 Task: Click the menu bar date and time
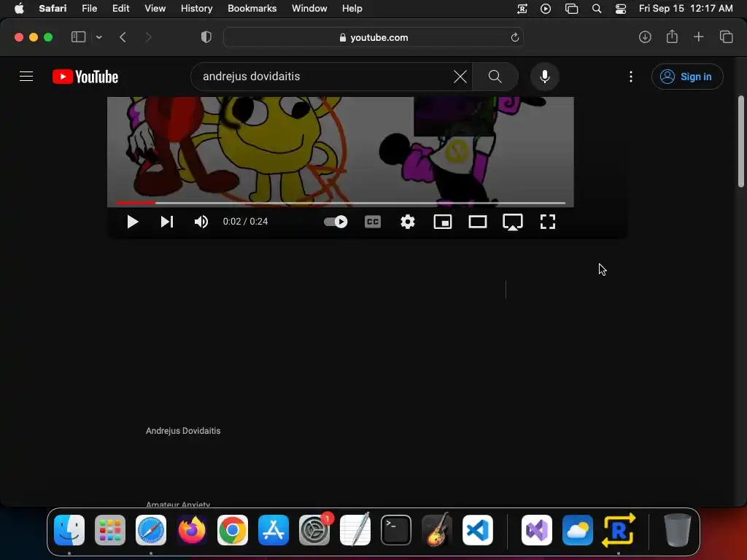pyautogui.click(x=686, y=8)
